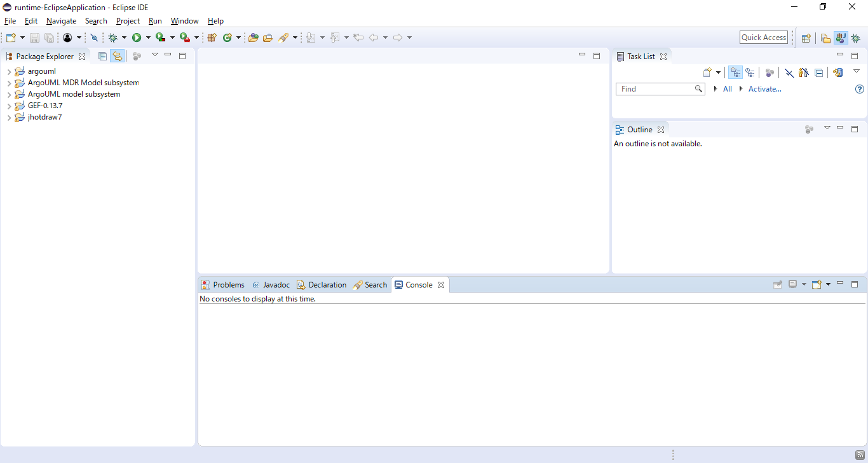Click the Back navigation arrow

point(374,38)
